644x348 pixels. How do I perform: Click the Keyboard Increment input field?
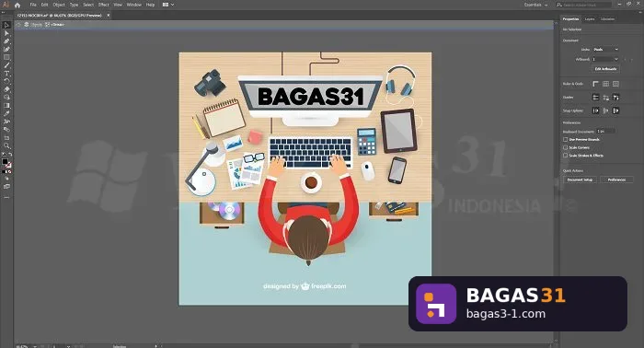pos(605,131)
